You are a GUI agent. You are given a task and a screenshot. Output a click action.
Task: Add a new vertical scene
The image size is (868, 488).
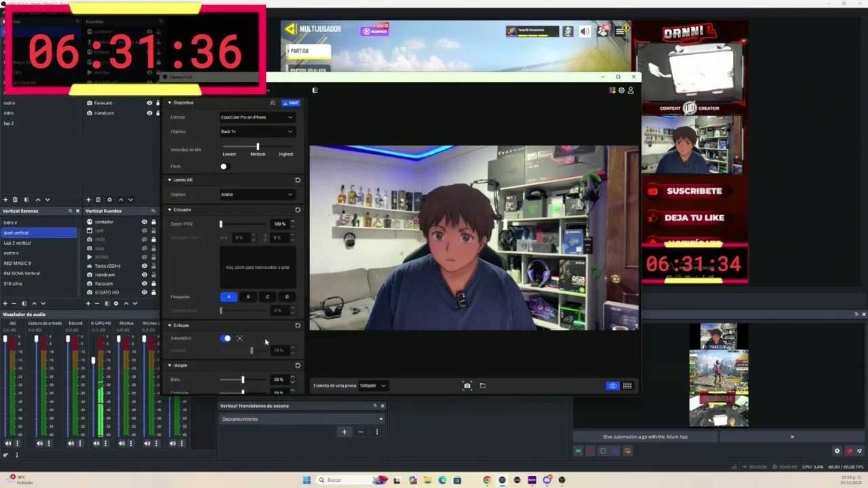(x=5, y=303)
